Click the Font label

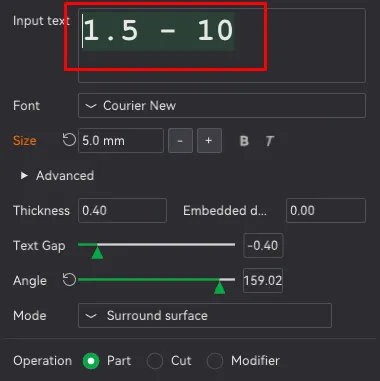click(26, 106)
